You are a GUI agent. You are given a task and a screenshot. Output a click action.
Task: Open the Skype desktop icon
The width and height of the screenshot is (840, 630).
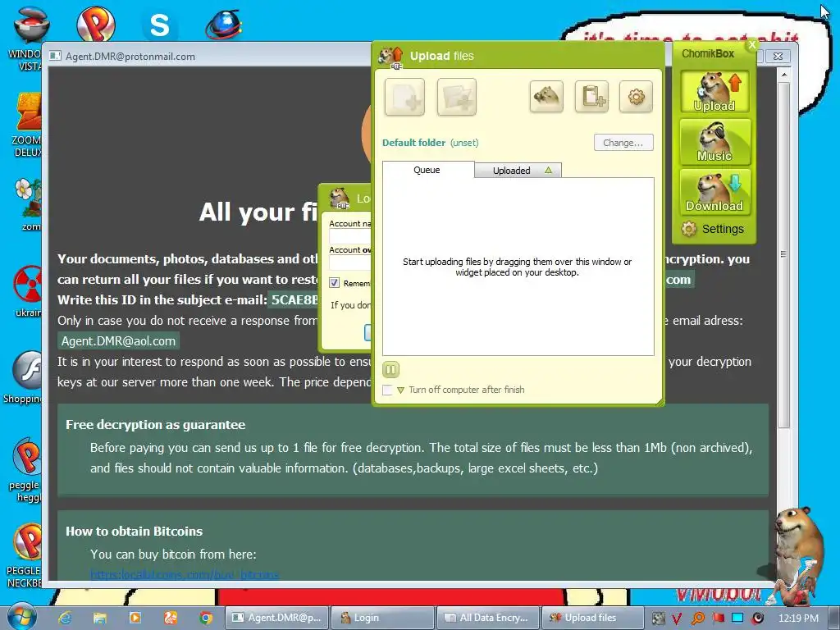click(159, 25)
